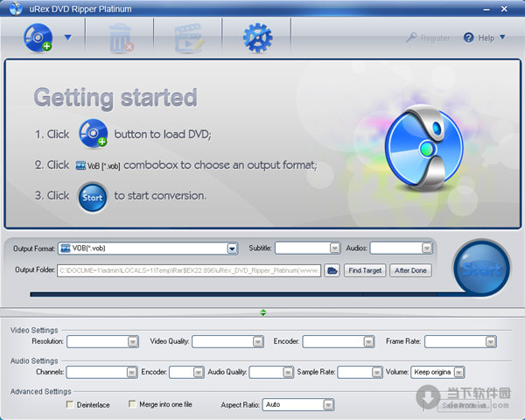Click the conversion progress bar
525x420 pixels.
[x=248, y=294]
